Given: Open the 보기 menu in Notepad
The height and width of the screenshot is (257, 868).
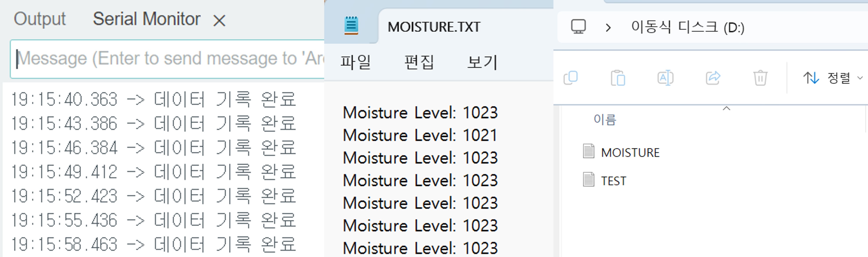Looking at the screenshot, I should (482, 62).
